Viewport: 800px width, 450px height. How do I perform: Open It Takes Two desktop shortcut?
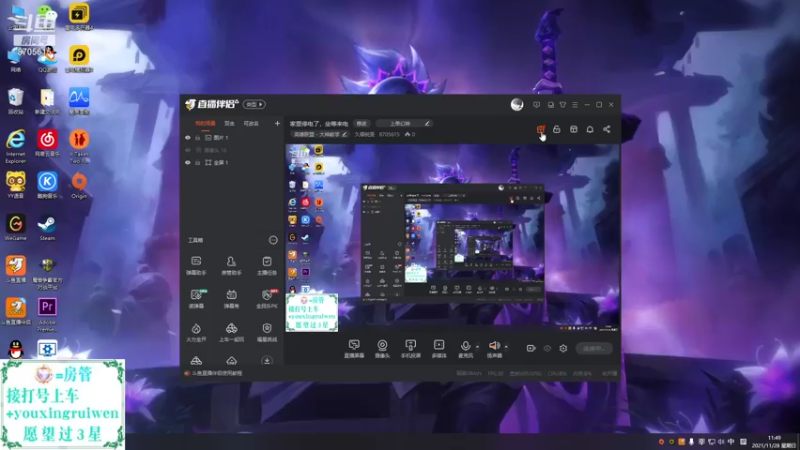79,146
